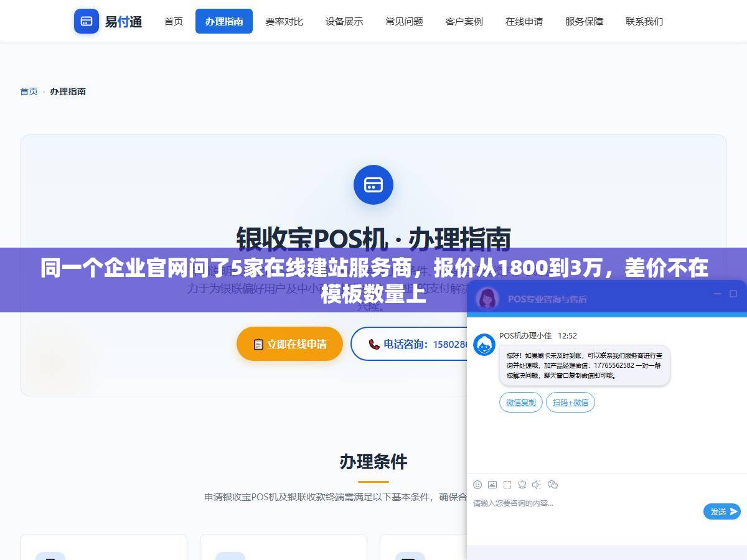Open 设备展示 from the top menu

coord(344,21)
